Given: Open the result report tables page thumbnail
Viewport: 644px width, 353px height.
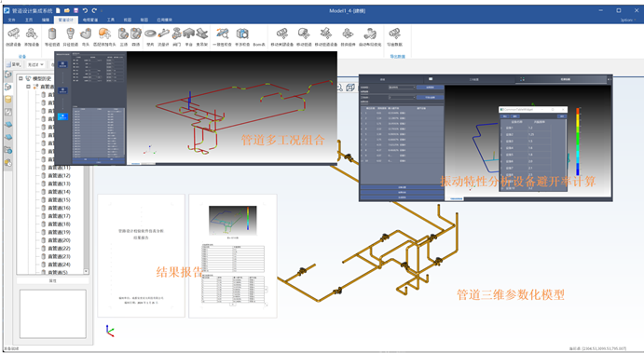Looking at the screenshot, I should 233,256.
